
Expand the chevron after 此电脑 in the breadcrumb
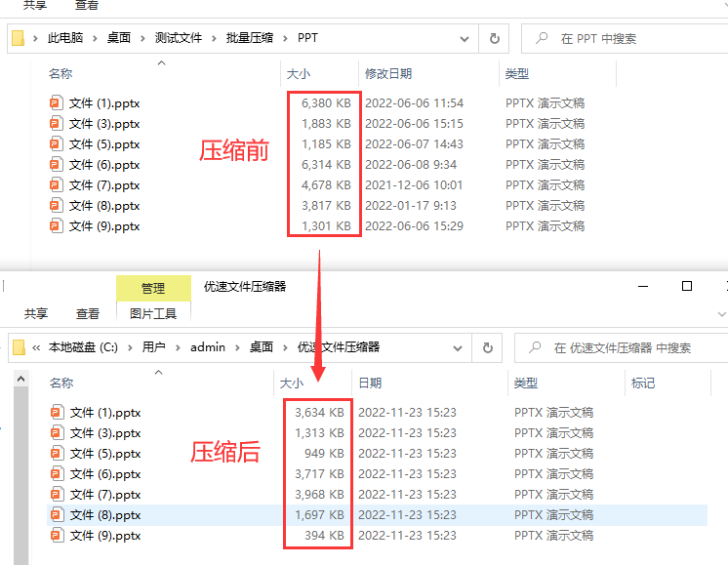(x=95, y=38)
